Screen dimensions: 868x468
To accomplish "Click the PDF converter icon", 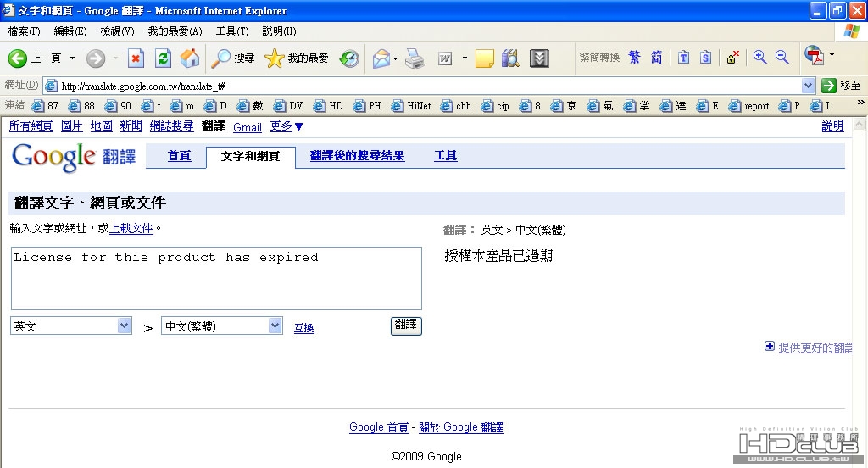I will 814,56.
